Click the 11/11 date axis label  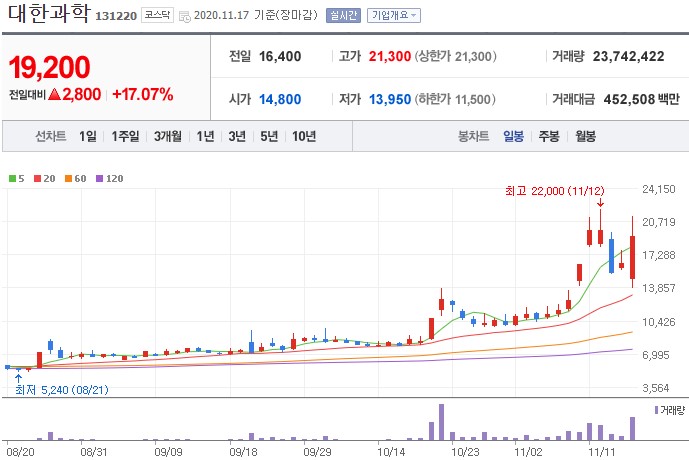[x=602, y=452]
